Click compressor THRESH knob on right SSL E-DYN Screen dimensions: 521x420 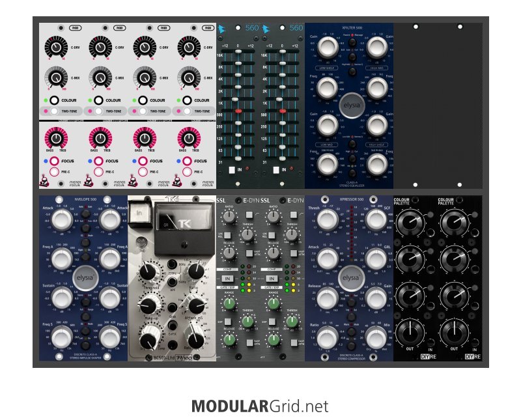291,235
